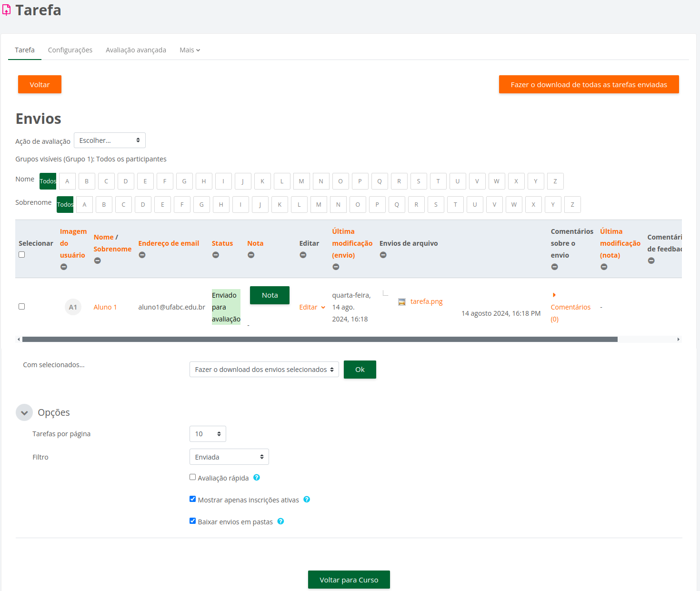This screenshot has height=591, width=700.
Task: Filter first name by letter Z
Action: pos(555,181)
